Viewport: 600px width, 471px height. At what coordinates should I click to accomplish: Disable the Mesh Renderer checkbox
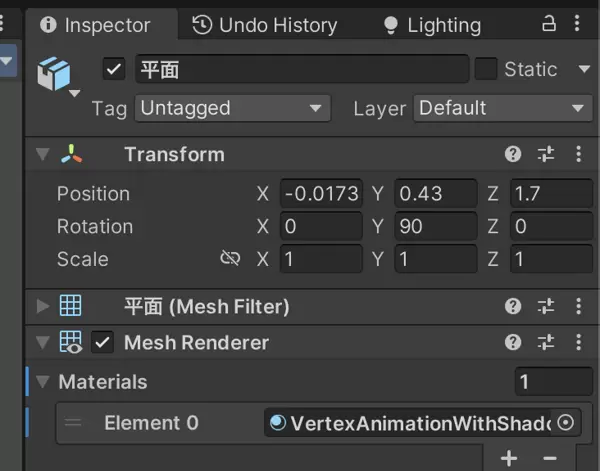[x=102, y=343]
